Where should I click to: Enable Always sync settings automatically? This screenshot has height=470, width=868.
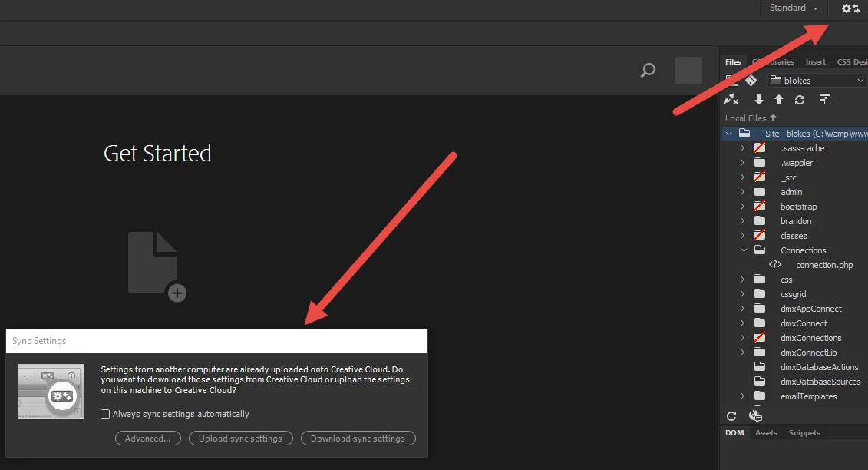tap(105, 414)
